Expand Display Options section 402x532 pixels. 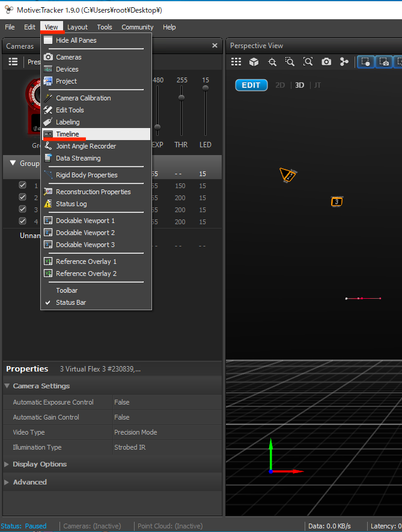point(7,464)
